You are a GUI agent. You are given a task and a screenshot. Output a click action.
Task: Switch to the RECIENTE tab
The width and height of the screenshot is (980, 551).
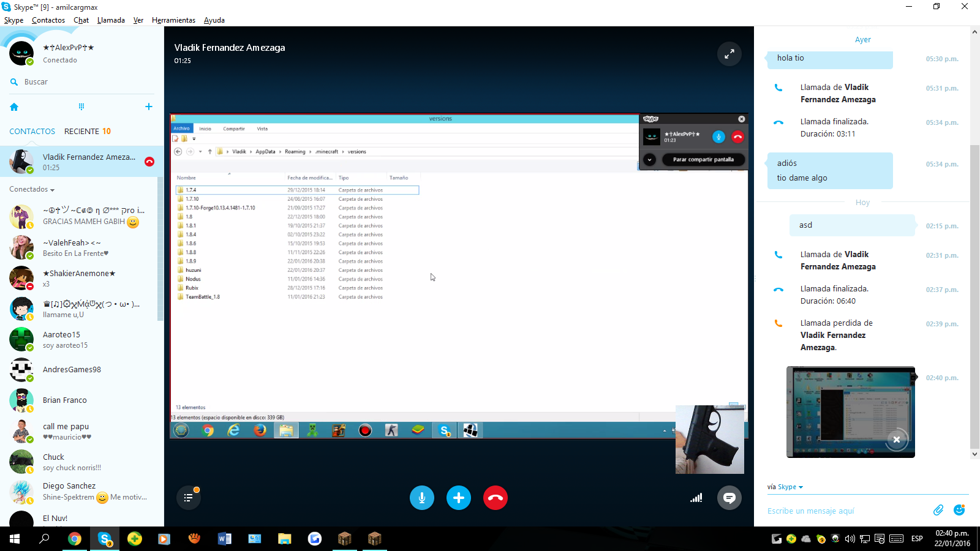(87, 132)
